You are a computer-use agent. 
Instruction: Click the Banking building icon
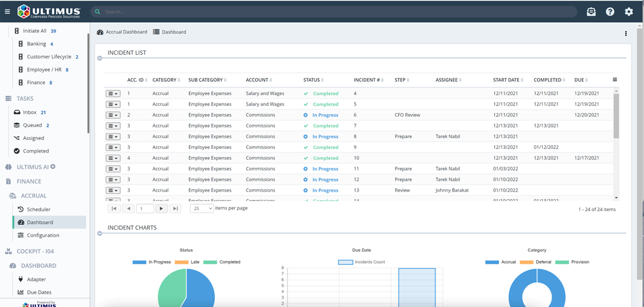[20, 44]
